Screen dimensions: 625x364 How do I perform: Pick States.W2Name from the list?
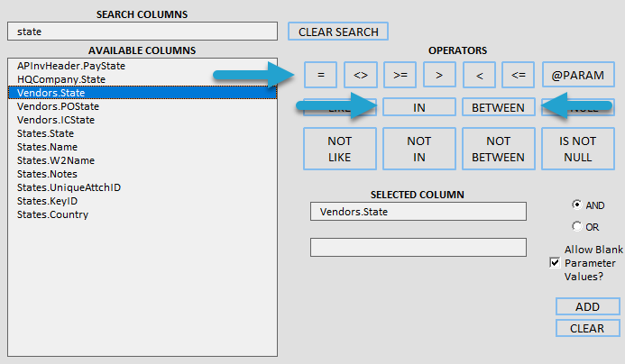tap(142, 160)
